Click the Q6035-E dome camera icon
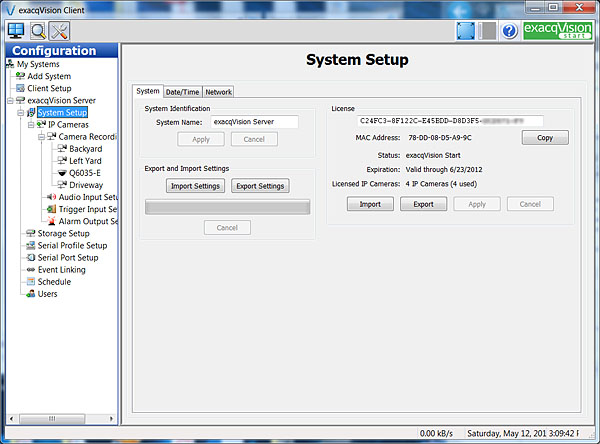600x444 pixels. pyautogui.click(x=62, y=173)
